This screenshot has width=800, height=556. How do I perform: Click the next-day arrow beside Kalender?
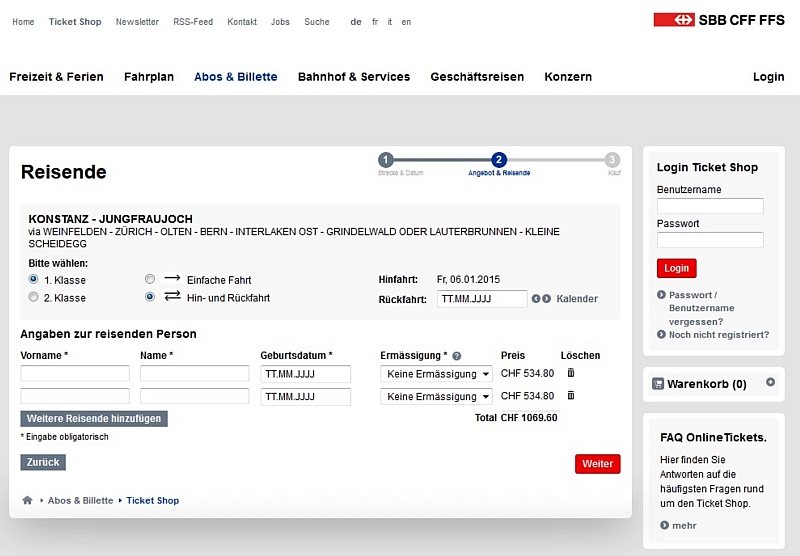pyautogui.click(x=546, y=299)
